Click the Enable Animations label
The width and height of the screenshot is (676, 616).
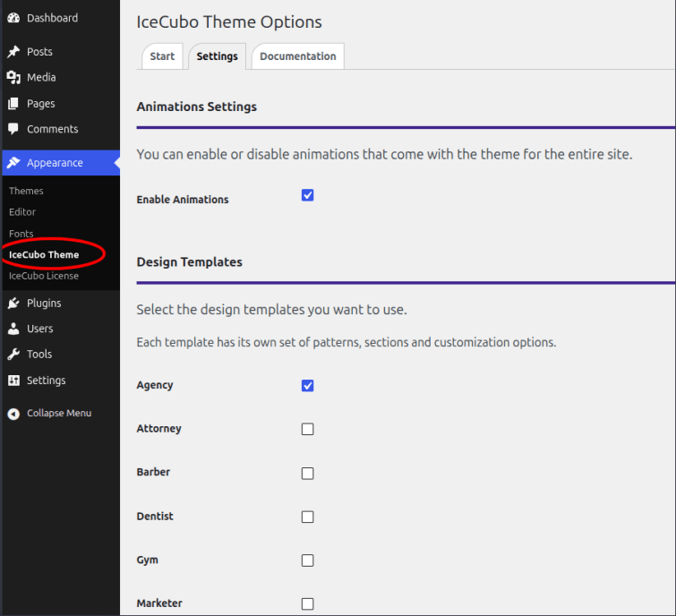point(183,200)
